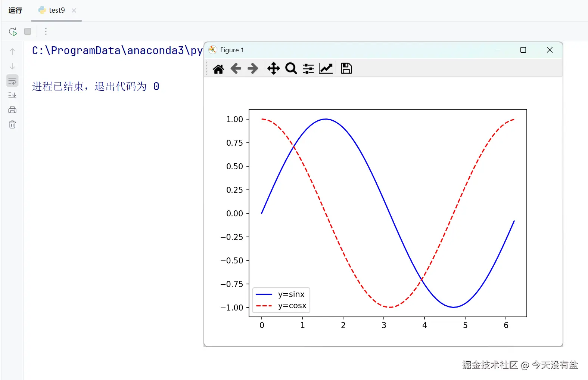Screen dimensions: 588x380
Task: Print the console output
Action: (12, 110)
